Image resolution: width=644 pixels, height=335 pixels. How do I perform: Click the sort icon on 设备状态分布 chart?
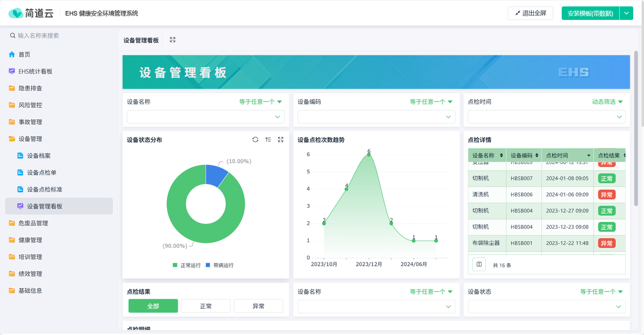pos(268,140)
